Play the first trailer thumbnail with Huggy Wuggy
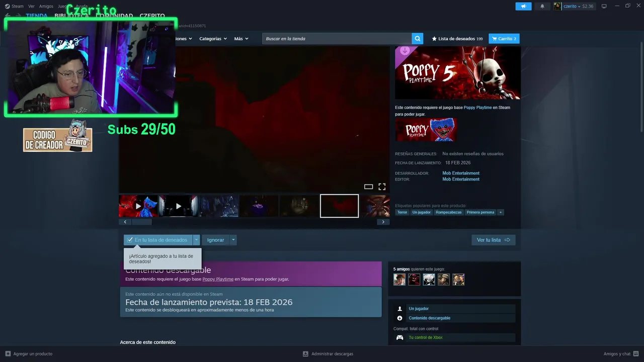The height and width of the screenshot is (362, 644). click(x=138, y=206)
